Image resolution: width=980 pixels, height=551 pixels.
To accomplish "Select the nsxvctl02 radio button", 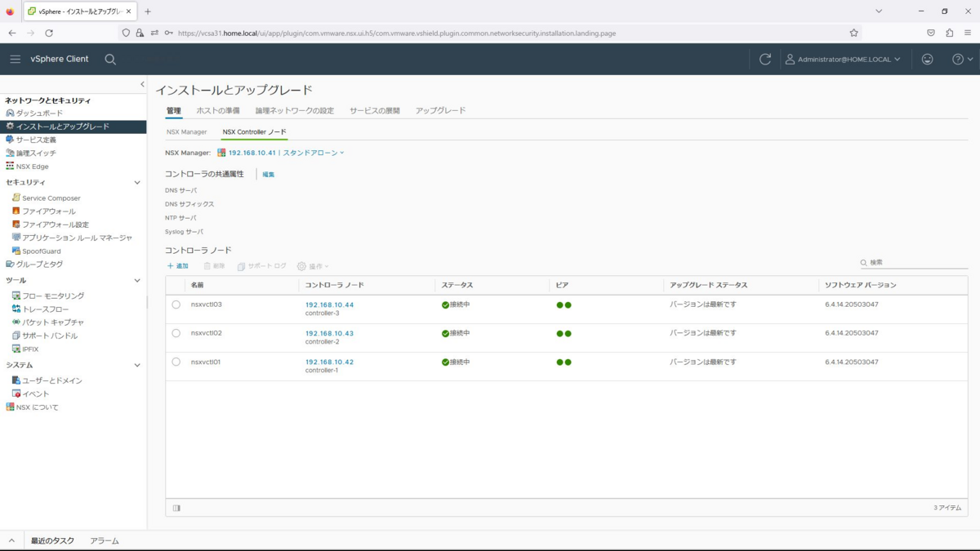I will 176,333.
